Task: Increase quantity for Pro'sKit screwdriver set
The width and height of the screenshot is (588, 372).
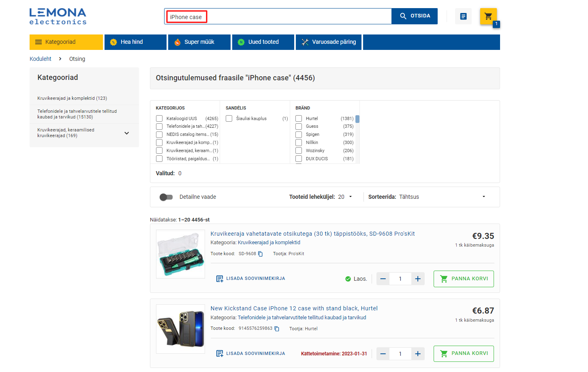Action: coord(418,279)
